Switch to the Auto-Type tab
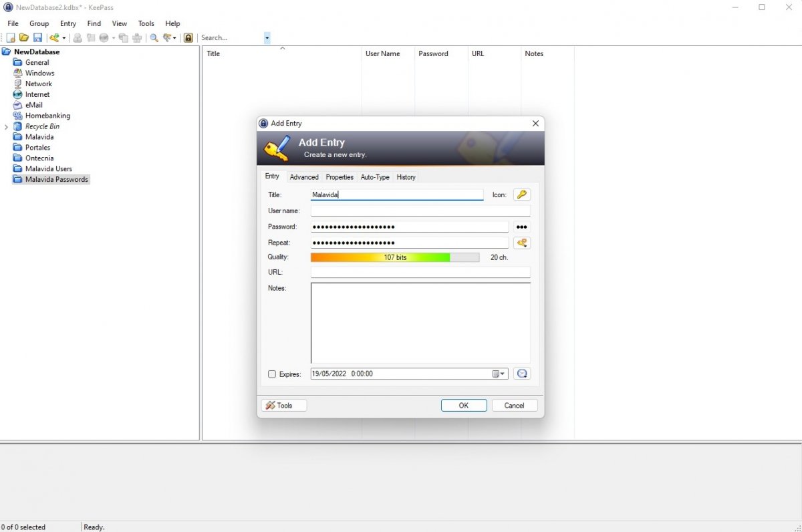 click(375, 177)
